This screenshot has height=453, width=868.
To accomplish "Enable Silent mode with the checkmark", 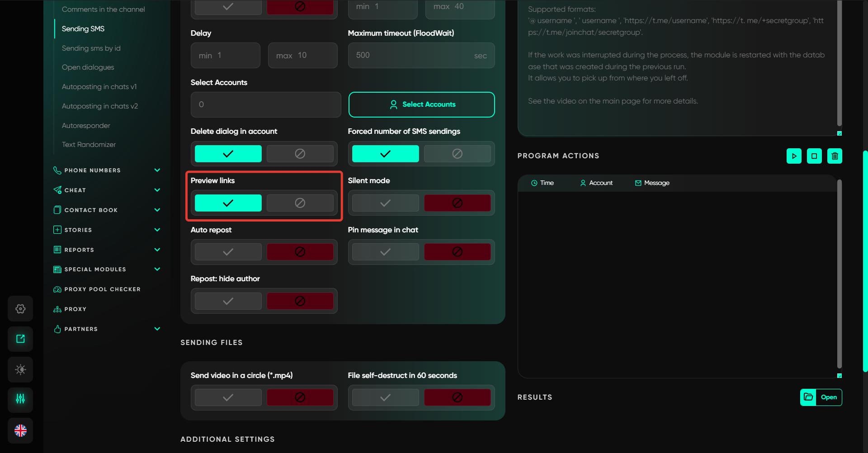I will tap(385, 203).
